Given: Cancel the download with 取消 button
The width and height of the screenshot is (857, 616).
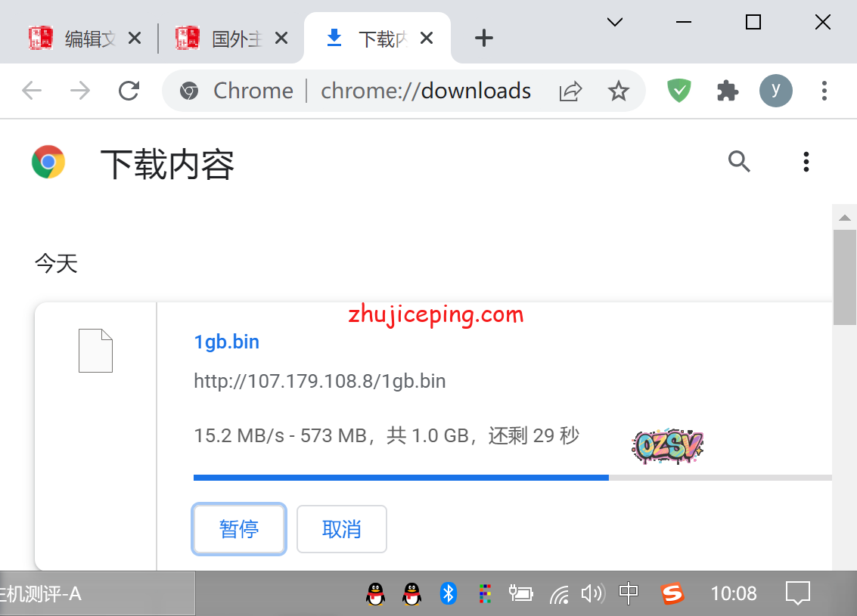Looking at the screenshot, I should tap(342, 529).
